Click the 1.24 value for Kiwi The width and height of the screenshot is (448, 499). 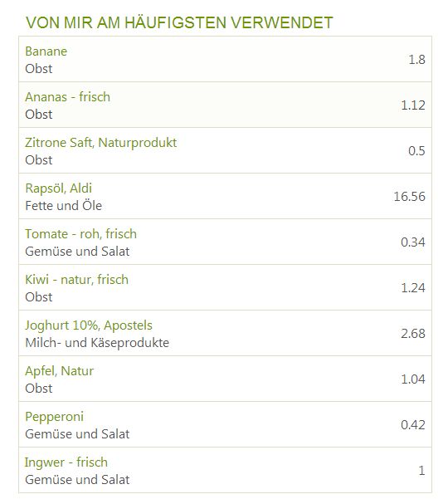(x=412, y=287)
